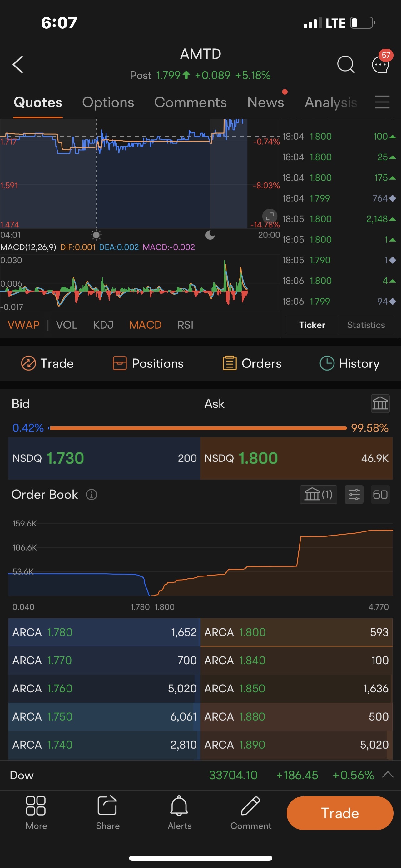The height and width of the screenshot is (868, 401).
Task: Tap the 18:04 trade of 764 shares
Action: 339,198
